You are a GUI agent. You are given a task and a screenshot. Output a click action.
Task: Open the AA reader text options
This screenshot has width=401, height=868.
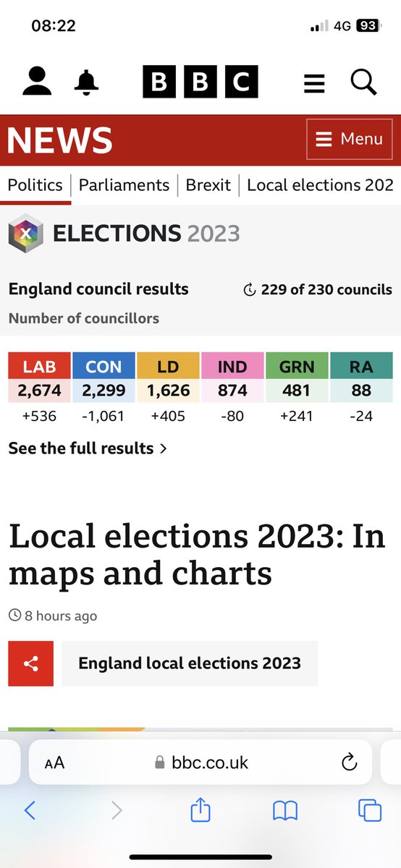pyautogui.click(x=54, y=762)
